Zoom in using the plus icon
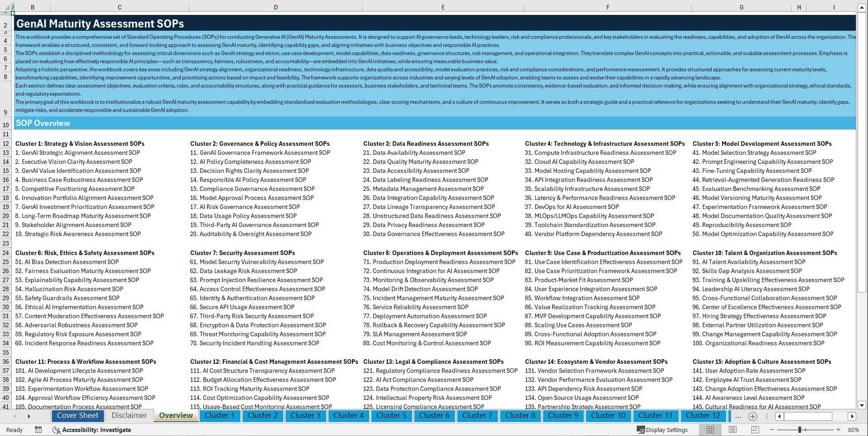This screenshot has height=436, width=868. coord(839,430)
